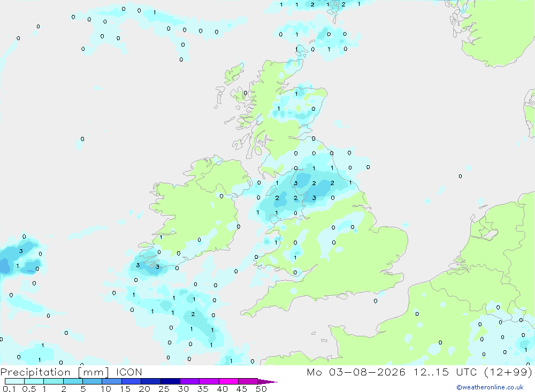The image size is (535, 392).
Task: Click the '25' legend scale label
Action: click(164, 389)
